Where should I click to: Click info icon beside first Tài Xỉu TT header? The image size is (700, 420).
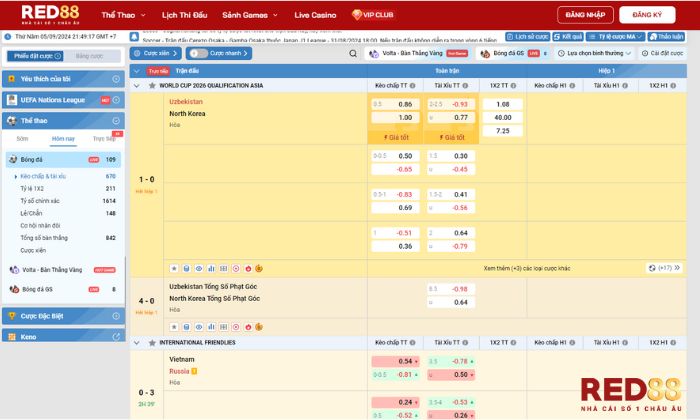point(465,86)
